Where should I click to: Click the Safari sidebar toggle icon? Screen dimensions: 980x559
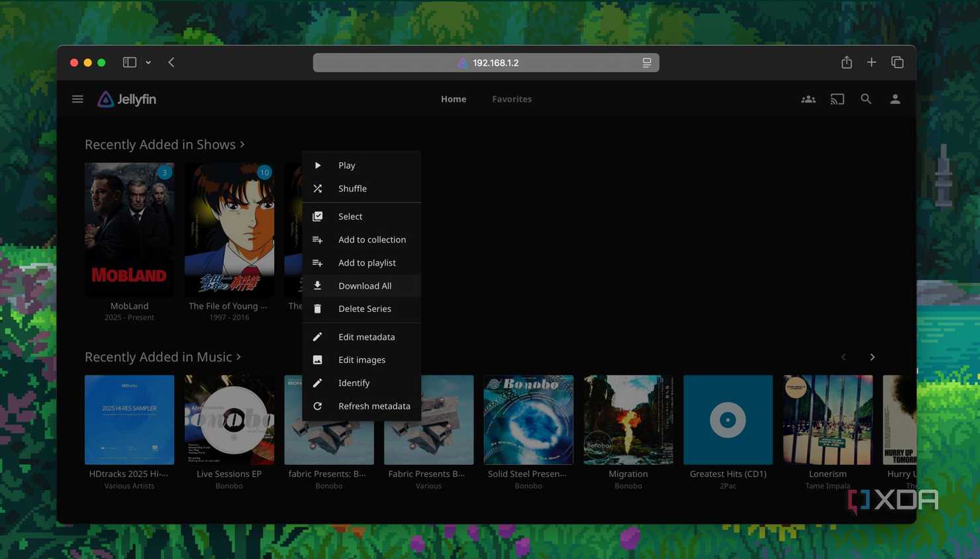(x=130, y=62)
